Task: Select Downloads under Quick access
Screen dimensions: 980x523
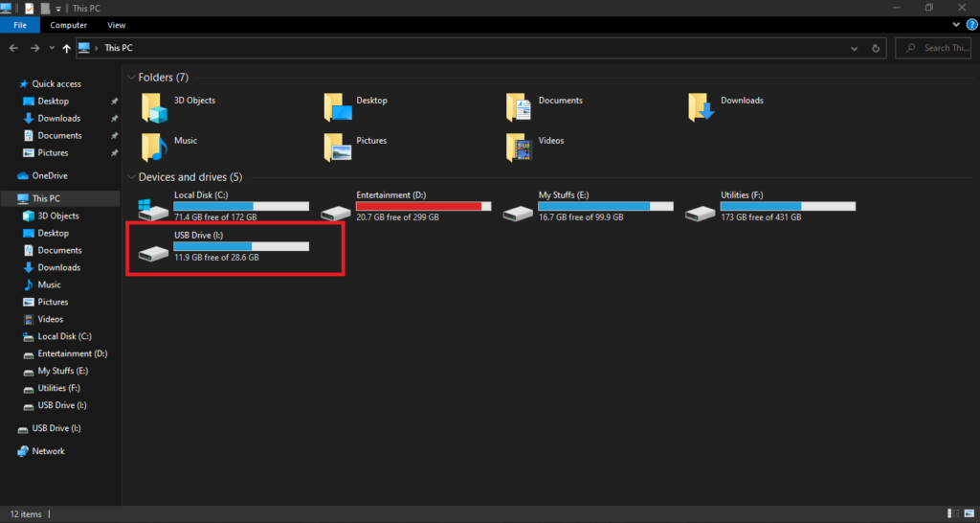Action: pyautogui.click(x=60, y=118)
